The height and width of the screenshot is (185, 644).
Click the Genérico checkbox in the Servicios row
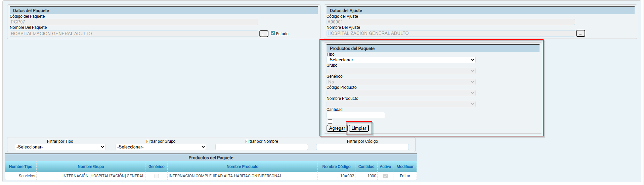coord(157,176)
